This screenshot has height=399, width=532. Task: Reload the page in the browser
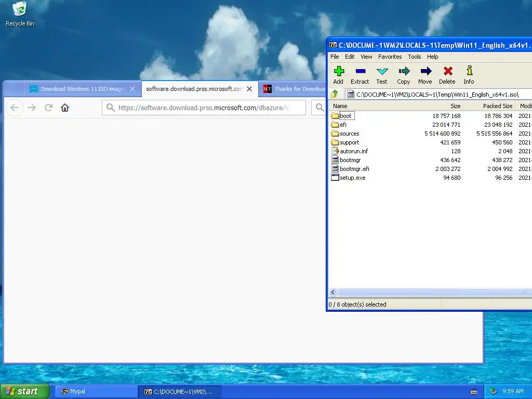pyautogui.click(x=48, y=108)
